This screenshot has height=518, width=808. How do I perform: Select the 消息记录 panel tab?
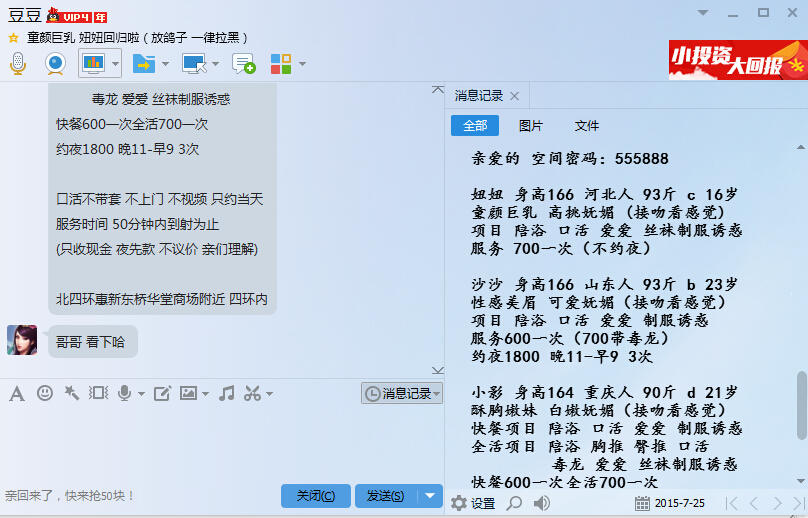[479, 95]
